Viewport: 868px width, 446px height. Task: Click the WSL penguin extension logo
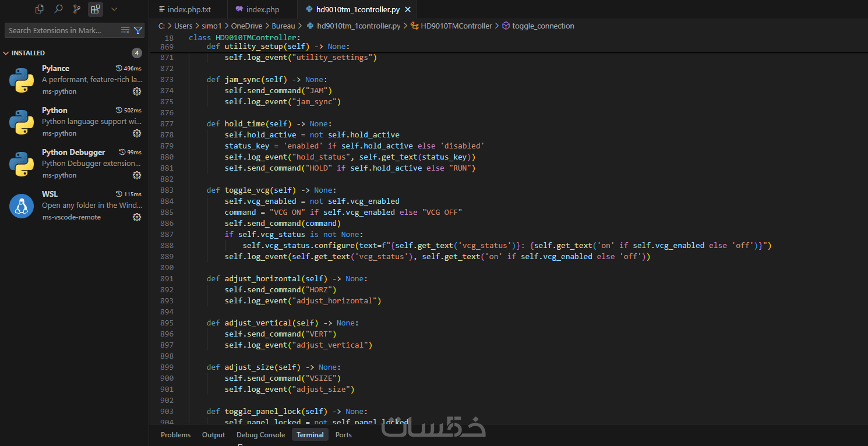click(22, 206)
